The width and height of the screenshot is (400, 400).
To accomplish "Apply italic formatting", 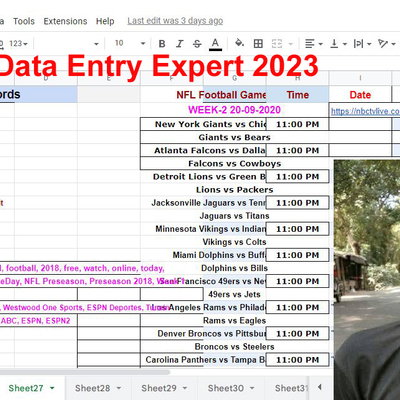I will point(180,44).
